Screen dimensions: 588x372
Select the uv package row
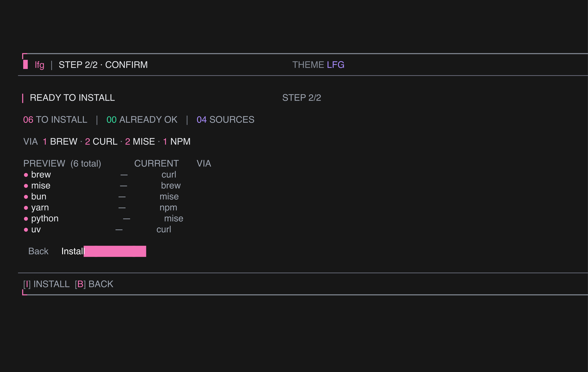pos(97,230)
